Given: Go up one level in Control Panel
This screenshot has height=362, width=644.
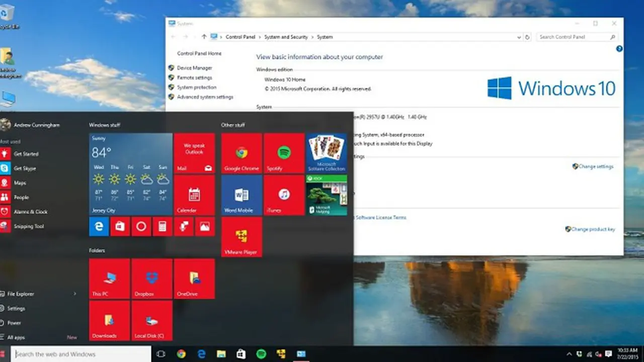Looking at the screenshot, I should (204, 37).
